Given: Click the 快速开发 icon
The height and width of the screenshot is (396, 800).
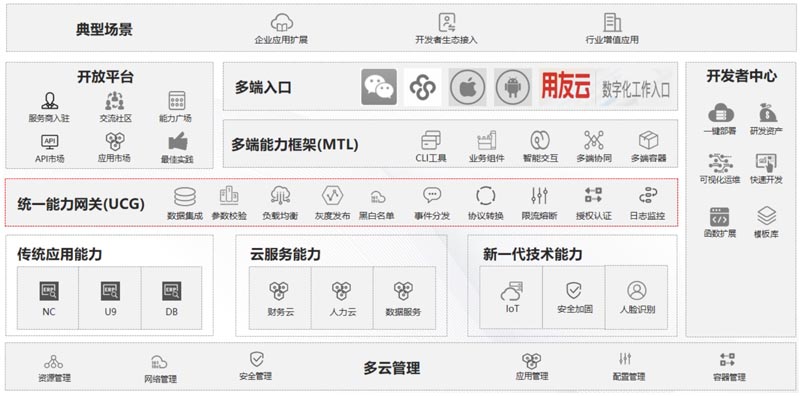Looking at the screenshot, I should (x=766, y=163).
